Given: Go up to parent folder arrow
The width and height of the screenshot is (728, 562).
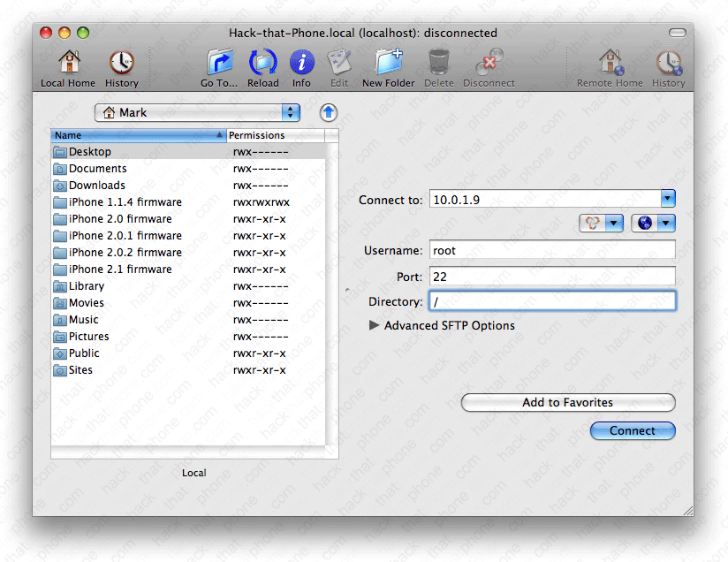Looking at the screenshot, I should 328,112.
